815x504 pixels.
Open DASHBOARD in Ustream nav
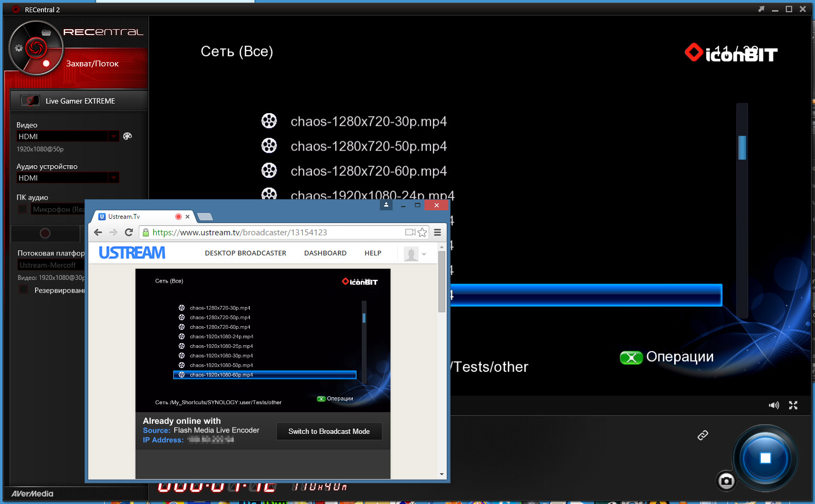(x=325, y=253)
